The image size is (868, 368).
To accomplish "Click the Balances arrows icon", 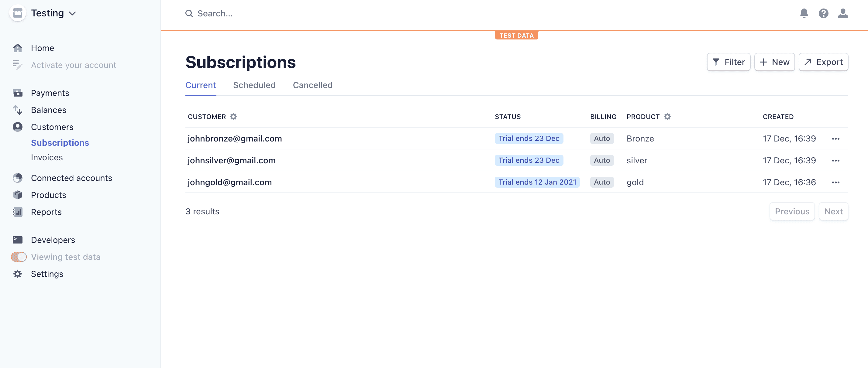I will [x=18, y=110].
